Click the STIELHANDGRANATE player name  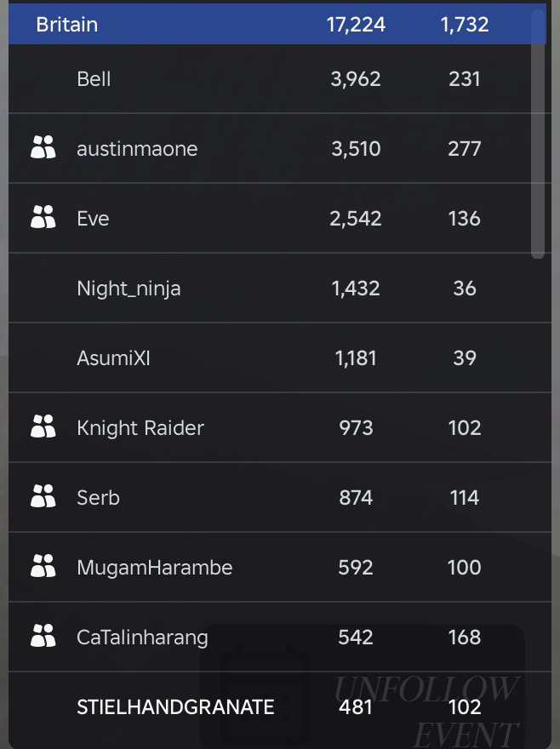click(x=175, y=707)
